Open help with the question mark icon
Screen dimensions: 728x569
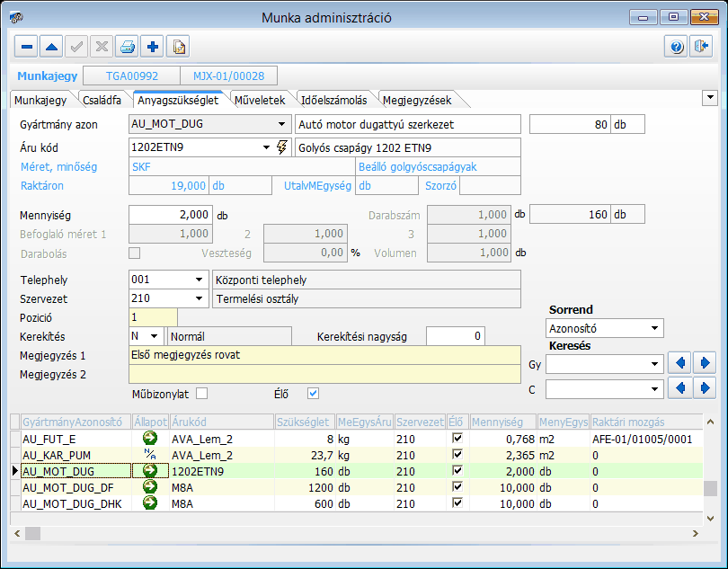tap(677, 47)
